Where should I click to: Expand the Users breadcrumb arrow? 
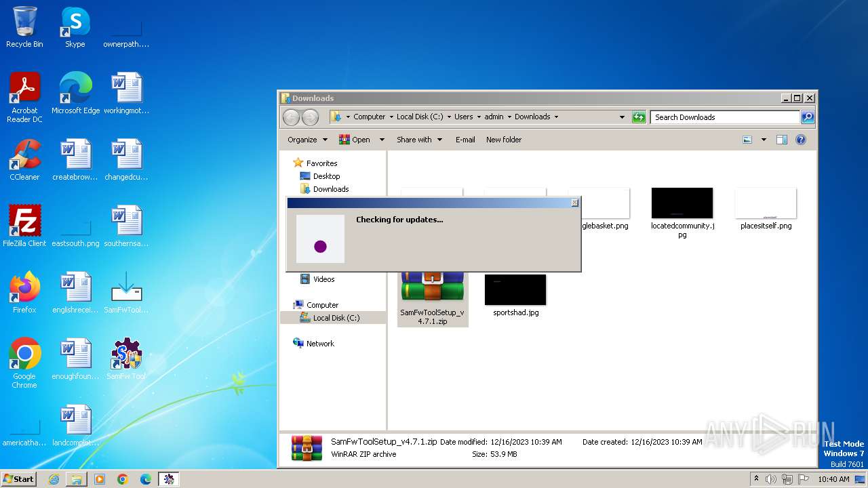(x=479, y=117)
